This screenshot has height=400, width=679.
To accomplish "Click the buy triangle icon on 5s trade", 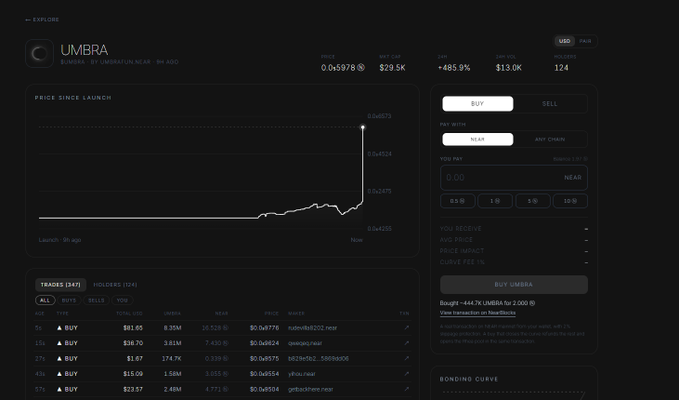I will (60, 328).
